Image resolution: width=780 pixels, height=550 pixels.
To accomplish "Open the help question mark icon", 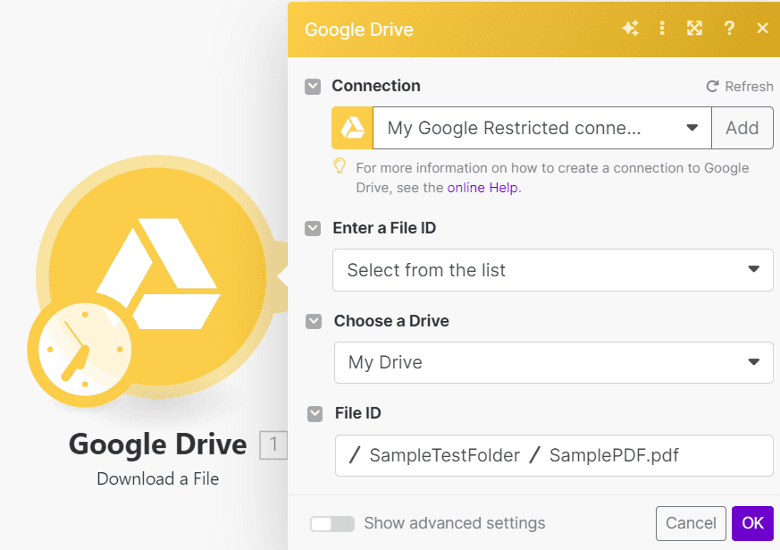I will point(730,29).
